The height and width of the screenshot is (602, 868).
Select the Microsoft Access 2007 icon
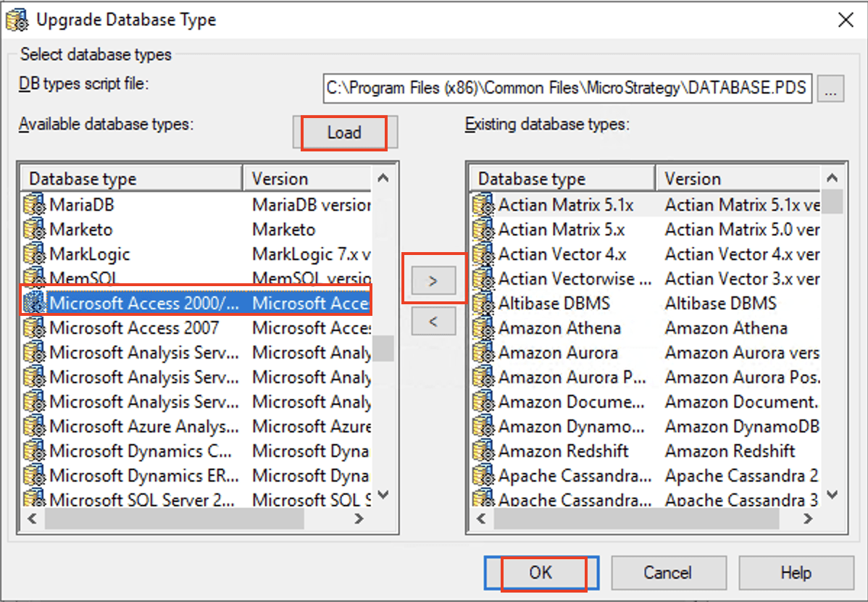[34, 328]
